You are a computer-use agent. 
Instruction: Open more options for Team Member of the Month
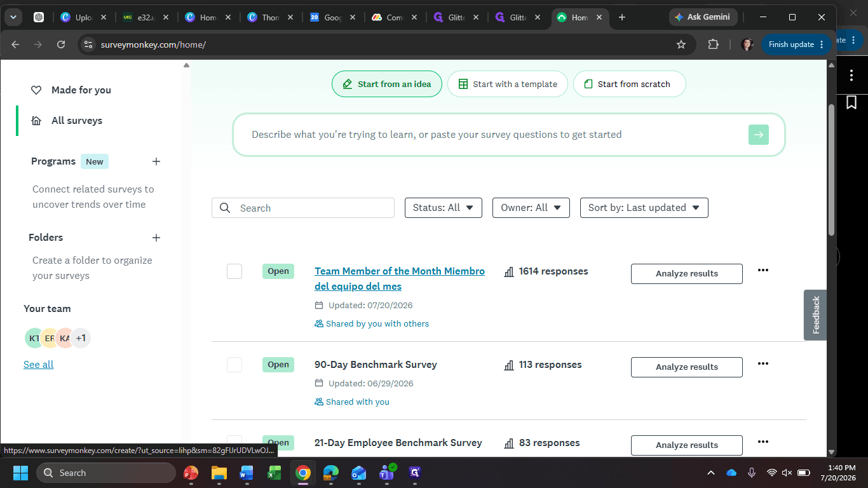(x=763, y=270)
